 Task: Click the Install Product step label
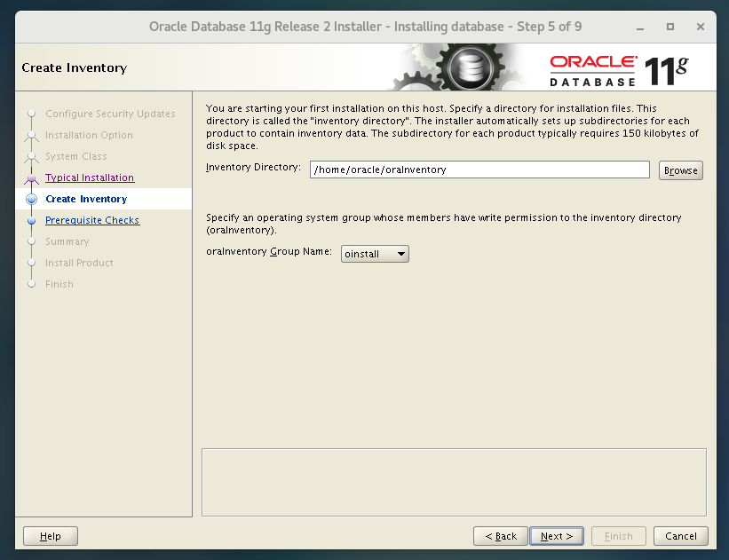pyautogui.click(x=79, y=263)
